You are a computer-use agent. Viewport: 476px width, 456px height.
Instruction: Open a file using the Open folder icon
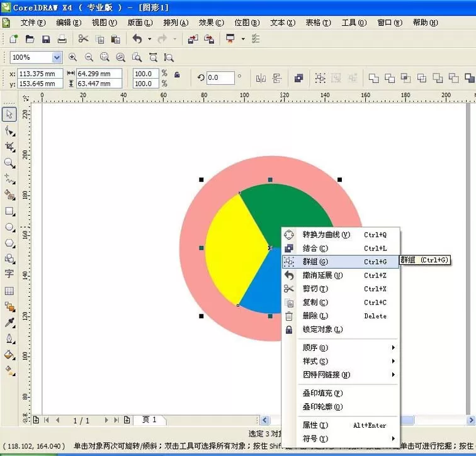click(x=30, y=39)
